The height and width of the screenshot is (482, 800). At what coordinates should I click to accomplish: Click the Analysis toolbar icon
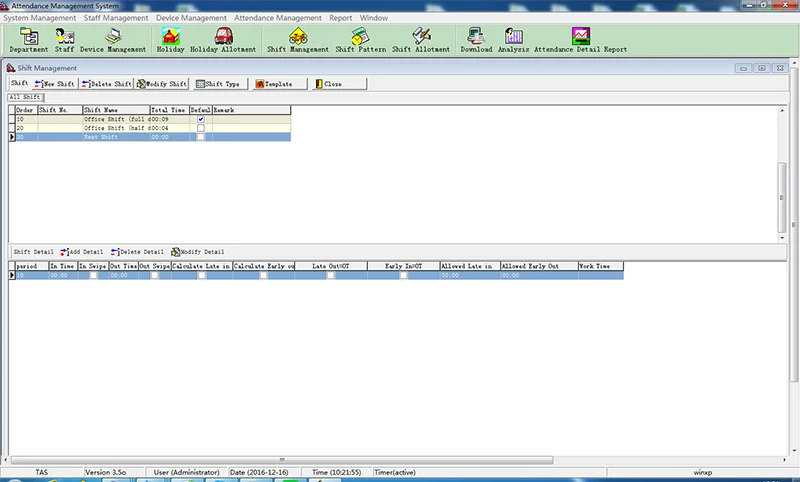513,40
